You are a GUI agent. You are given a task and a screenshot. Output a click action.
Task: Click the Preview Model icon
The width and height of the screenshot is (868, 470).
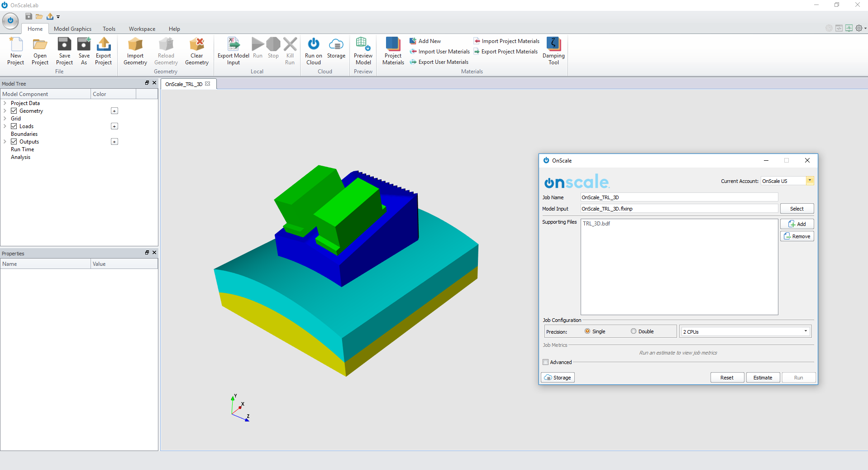363,44
